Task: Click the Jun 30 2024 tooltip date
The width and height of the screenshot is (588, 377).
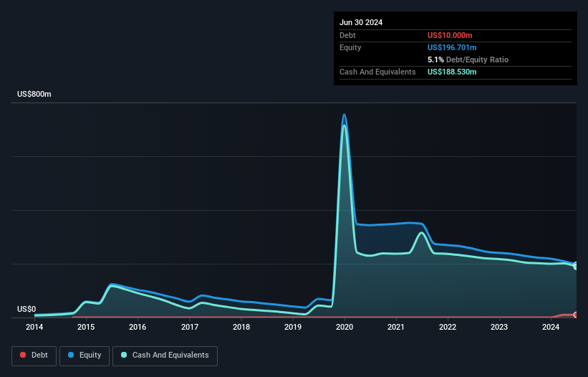Action: point(361,22)
